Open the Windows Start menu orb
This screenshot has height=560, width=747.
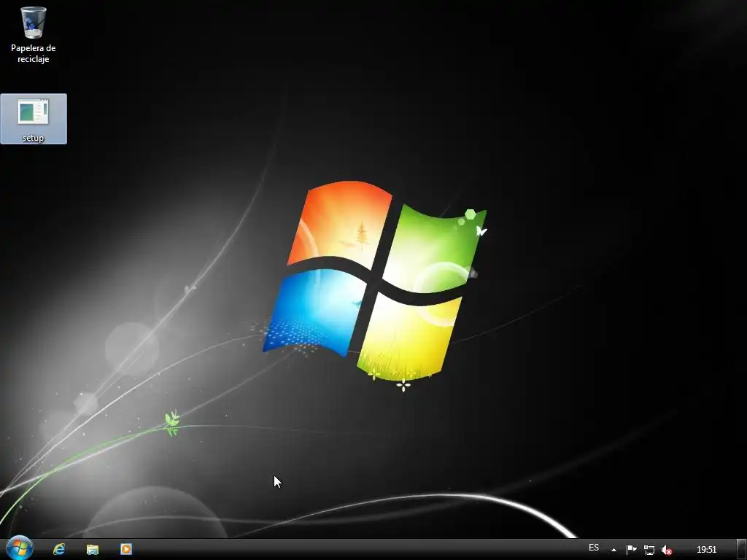pos(20,548)
